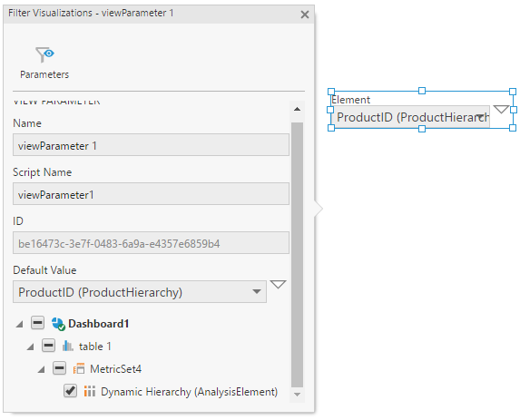The height and width of the screenshot is (420, 520).
Task: Collapse the Dashboard1 tree node
Action: coord(20,324)
